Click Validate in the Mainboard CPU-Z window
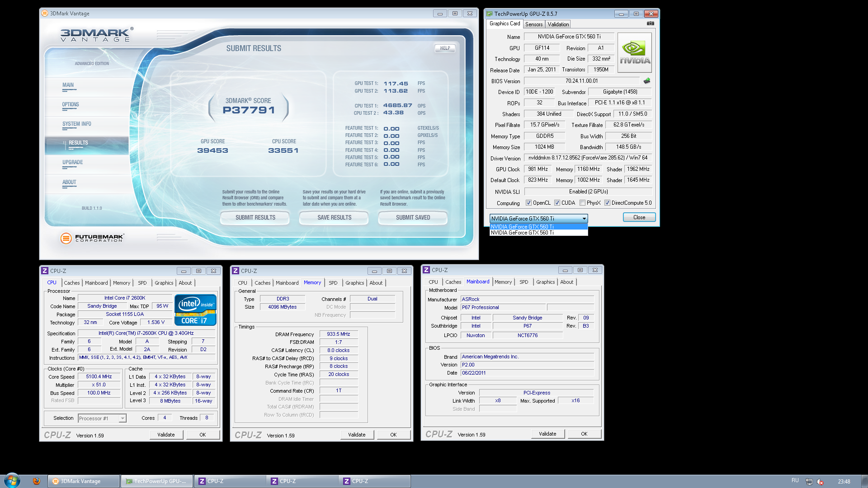This screenshot has height=488, width=868. point(547,434)
